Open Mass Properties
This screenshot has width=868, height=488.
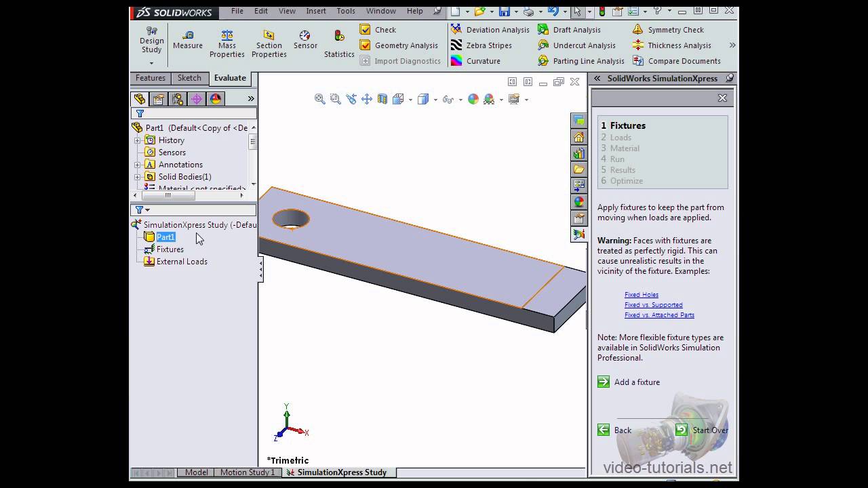[227, 44]
